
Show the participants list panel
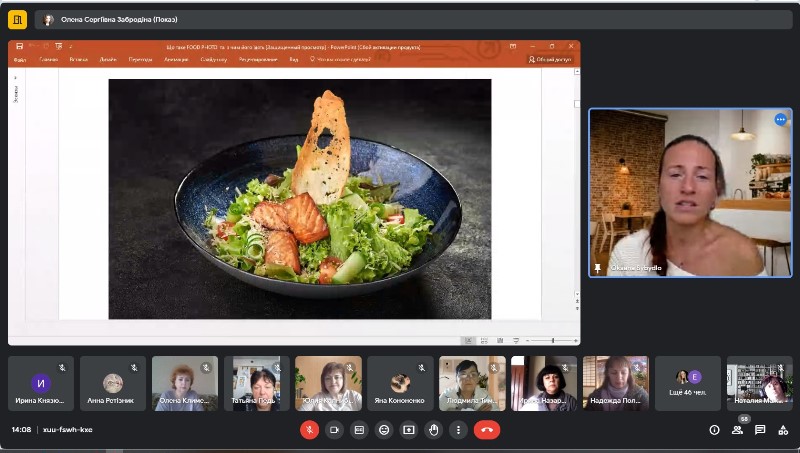(x=737, y=430)
